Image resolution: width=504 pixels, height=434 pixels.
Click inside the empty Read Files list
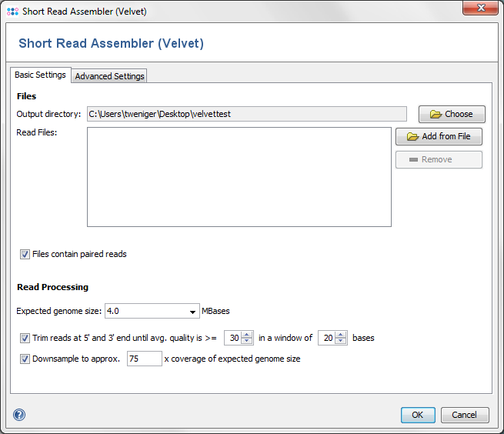click(x=239, y=177)
